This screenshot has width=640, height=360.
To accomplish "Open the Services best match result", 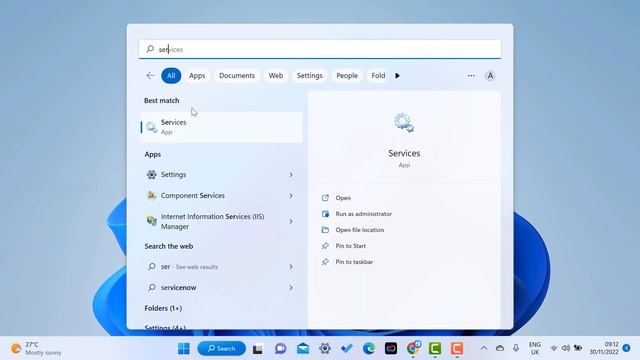I will [x=221, y=127].
